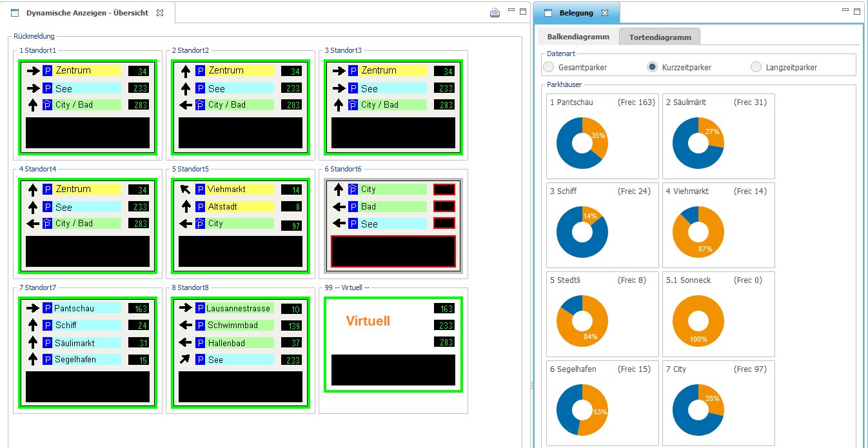The width and height of the screenshot is (868, 448).
Task: Close the Belegung tab
Action: pyautogui.click(x=604, y=13)
